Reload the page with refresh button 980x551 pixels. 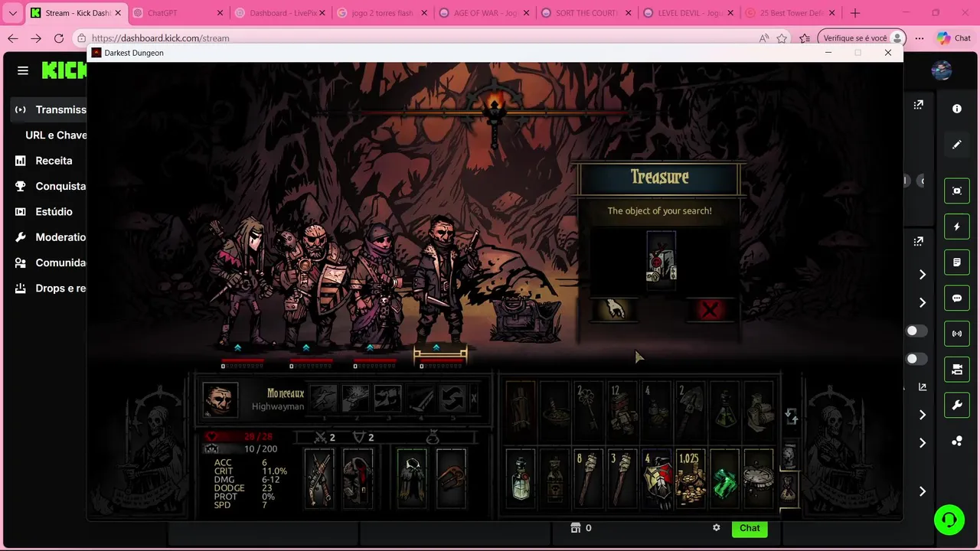pos(59,38)
